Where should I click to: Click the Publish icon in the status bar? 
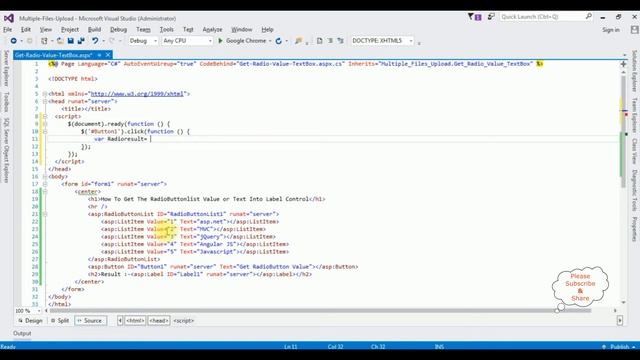(604, 347)
